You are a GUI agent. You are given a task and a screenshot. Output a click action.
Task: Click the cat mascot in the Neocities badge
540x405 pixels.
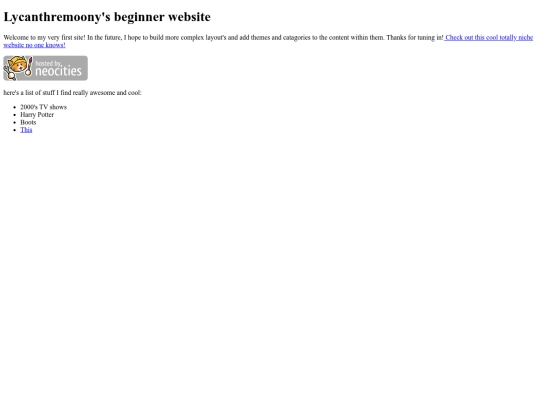(x=17, y=68)
